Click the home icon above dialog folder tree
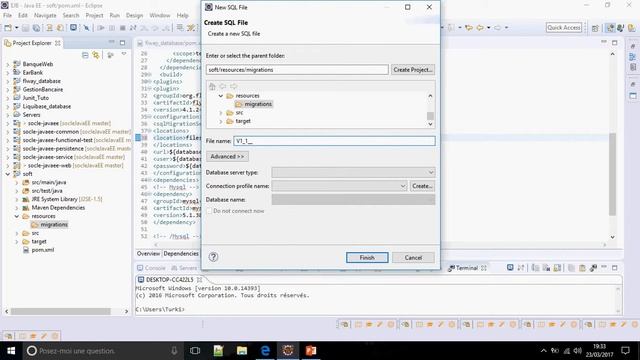This screenshot has width=640, height=360. click(x=212, y=86)
